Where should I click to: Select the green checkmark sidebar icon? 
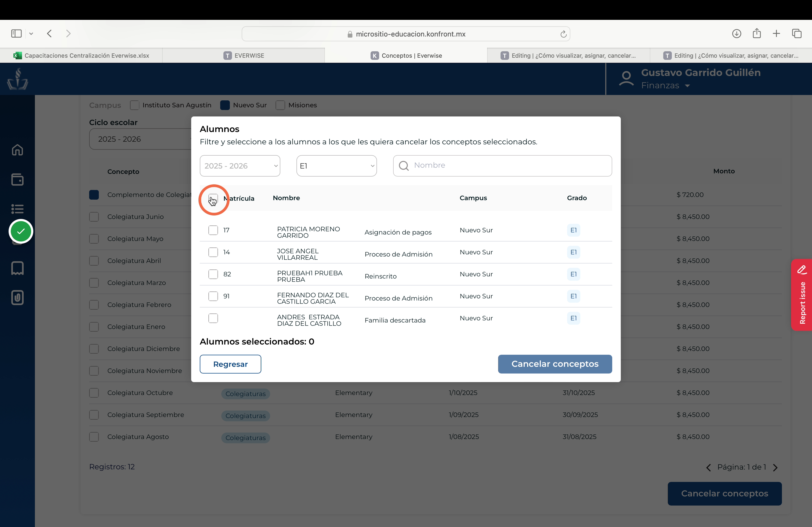click(21, 232)
